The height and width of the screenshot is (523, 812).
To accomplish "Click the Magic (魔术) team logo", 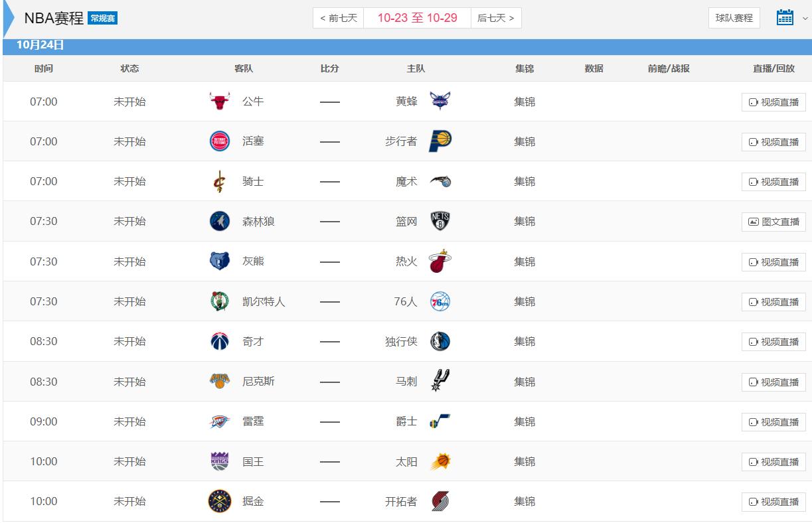I will [x=440, y=181].
